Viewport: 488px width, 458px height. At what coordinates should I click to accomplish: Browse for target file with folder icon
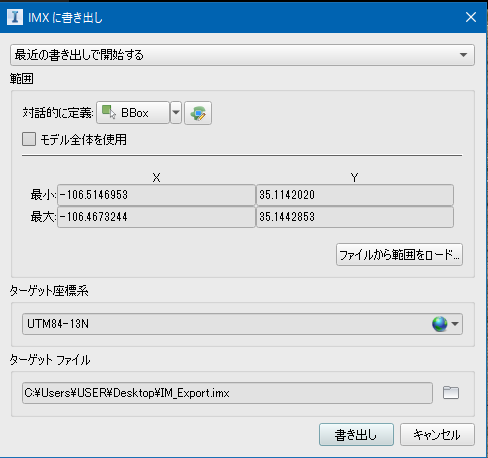451,393
